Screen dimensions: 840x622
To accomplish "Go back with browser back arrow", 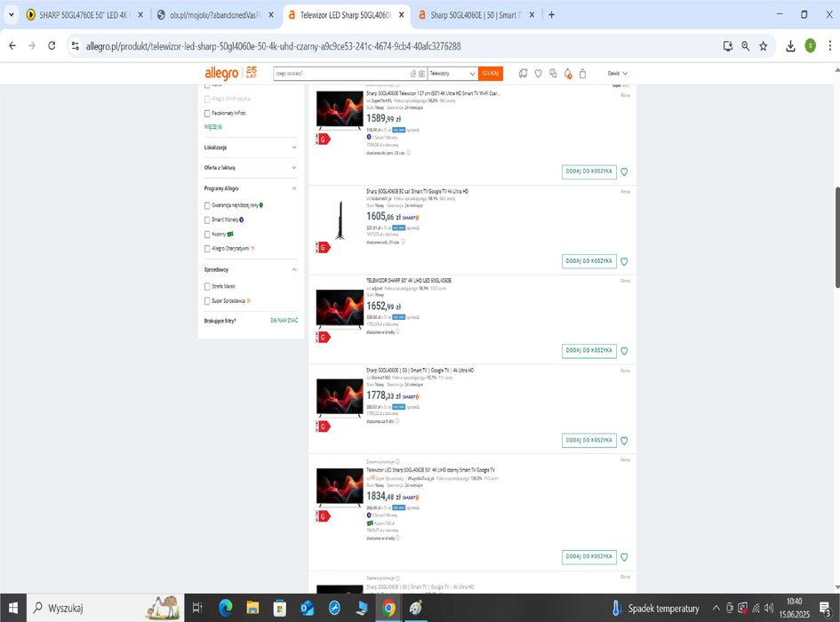I will pyautogui.click(x=12, y=46).
